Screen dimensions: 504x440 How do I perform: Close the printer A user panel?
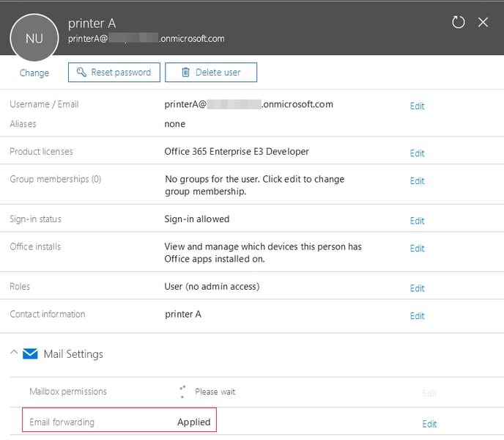click(483, 22)
